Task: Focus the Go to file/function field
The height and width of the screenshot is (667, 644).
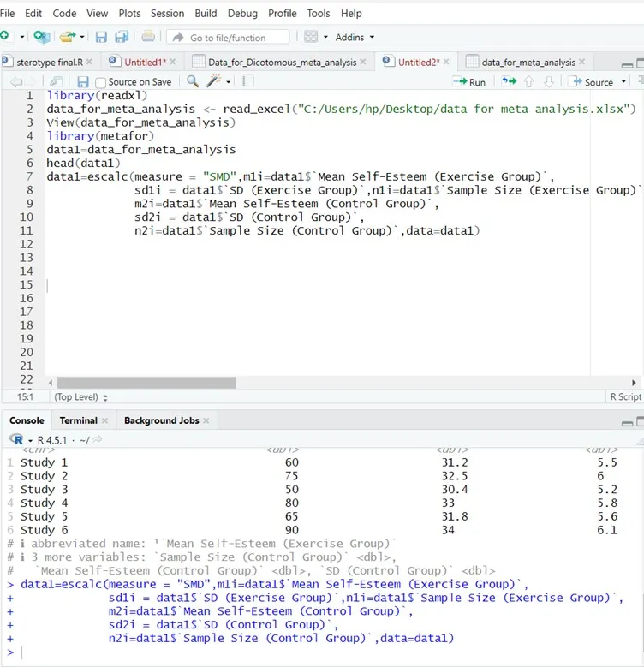Action: click(x=229, y=38)
